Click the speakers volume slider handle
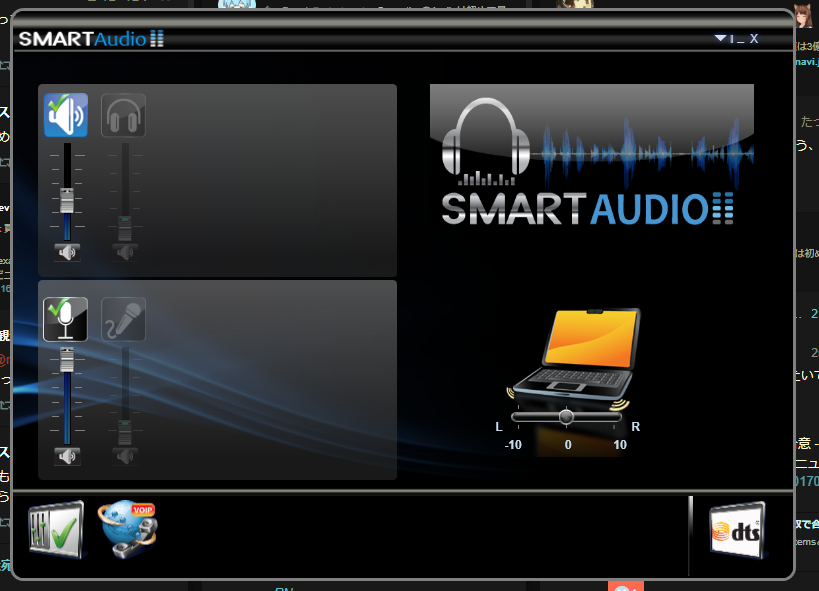Viewport: 819px width, 591px height. point(67,200)
